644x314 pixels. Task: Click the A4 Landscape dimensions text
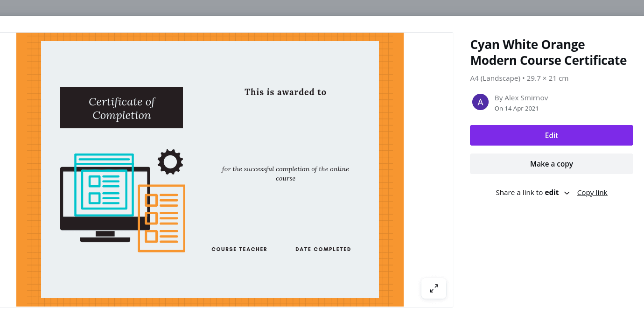519,78
